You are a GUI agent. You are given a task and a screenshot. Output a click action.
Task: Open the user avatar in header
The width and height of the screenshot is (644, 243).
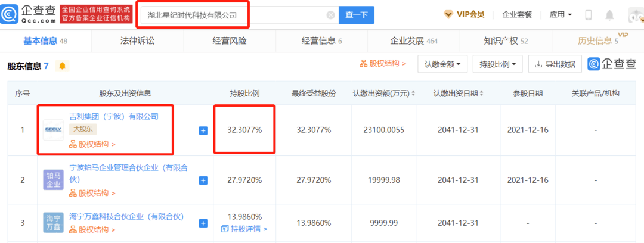(x=636, y=15)
